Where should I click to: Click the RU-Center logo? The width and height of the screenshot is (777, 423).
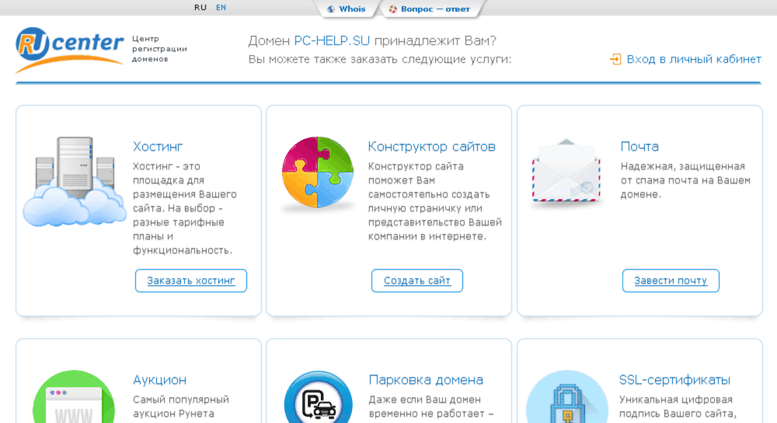[x=69, y=50]
